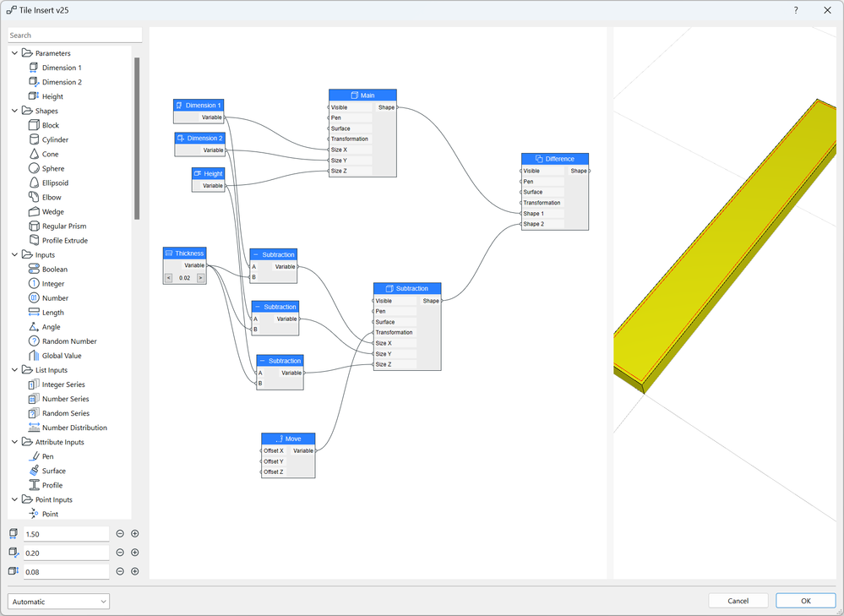Decrease the Thickness node value
Screen dimensions: 844x616
pos(168,278)
